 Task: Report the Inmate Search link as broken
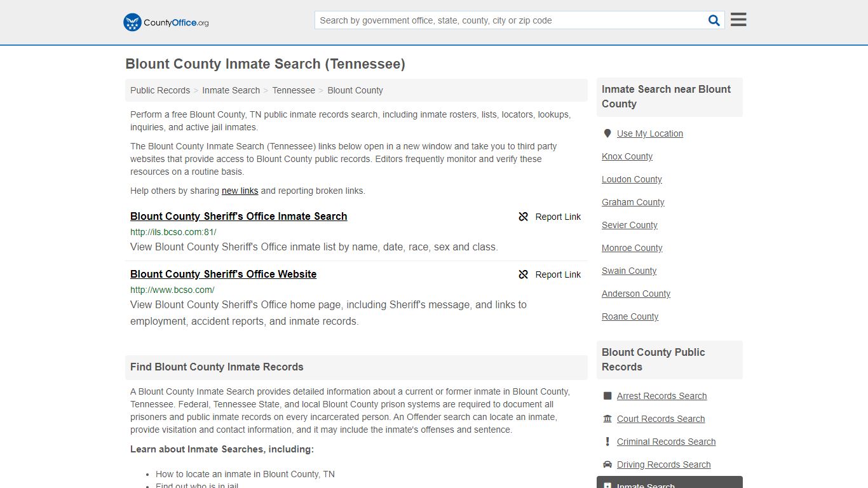click(x=550, y=217)
